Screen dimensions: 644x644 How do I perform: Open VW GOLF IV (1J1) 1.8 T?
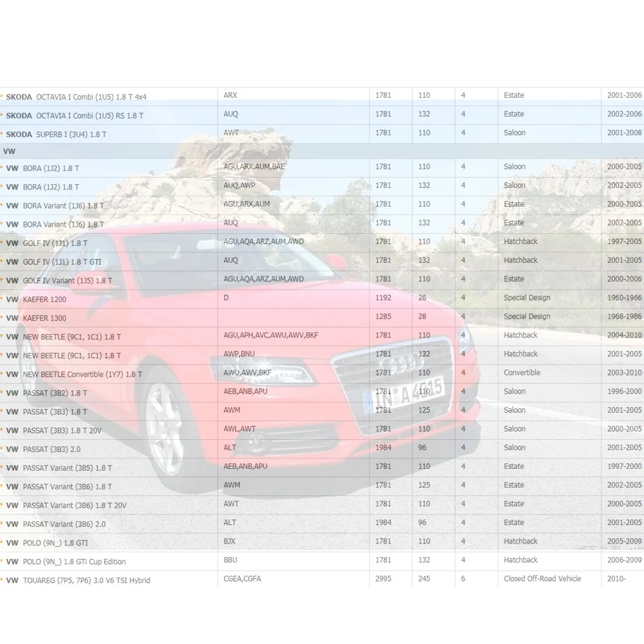[47, 243]
